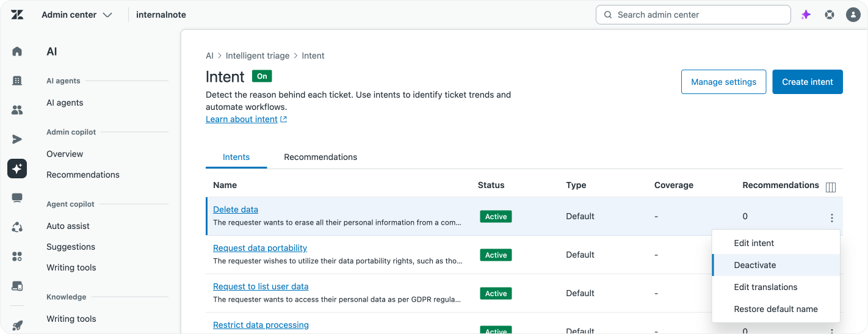
Task: Click the Create intent button
Action: pos(807,82)
